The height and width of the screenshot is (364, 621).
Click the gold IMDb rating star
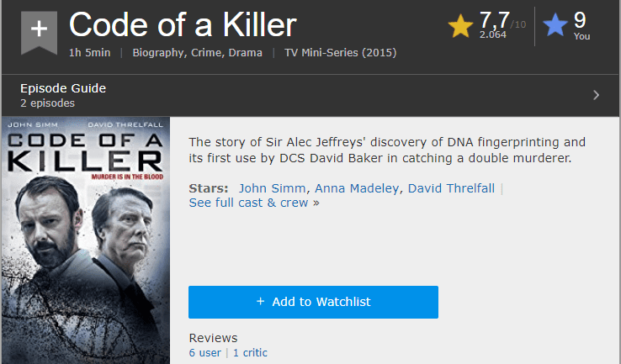coord(460,26)
